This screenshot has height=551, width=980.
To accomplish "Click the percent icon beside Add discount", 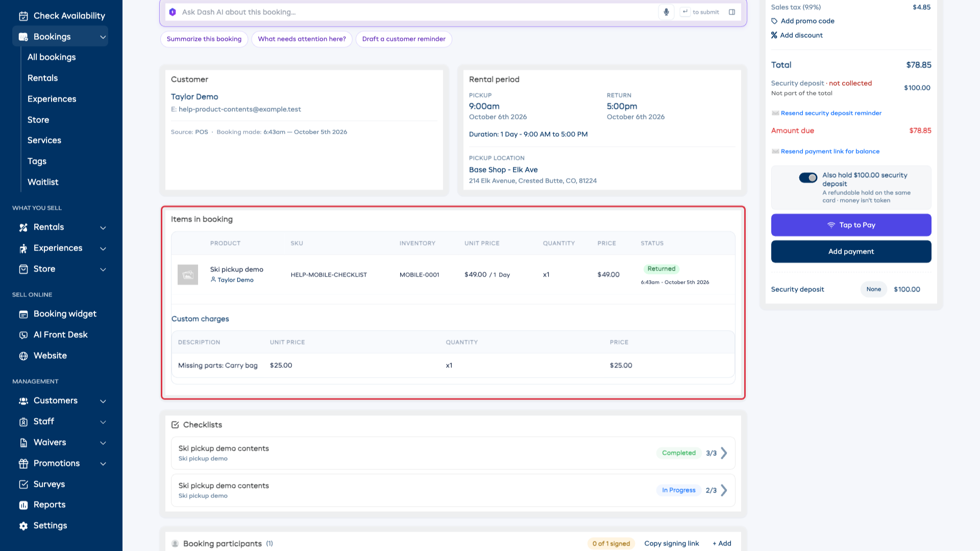I will point(774,35).
